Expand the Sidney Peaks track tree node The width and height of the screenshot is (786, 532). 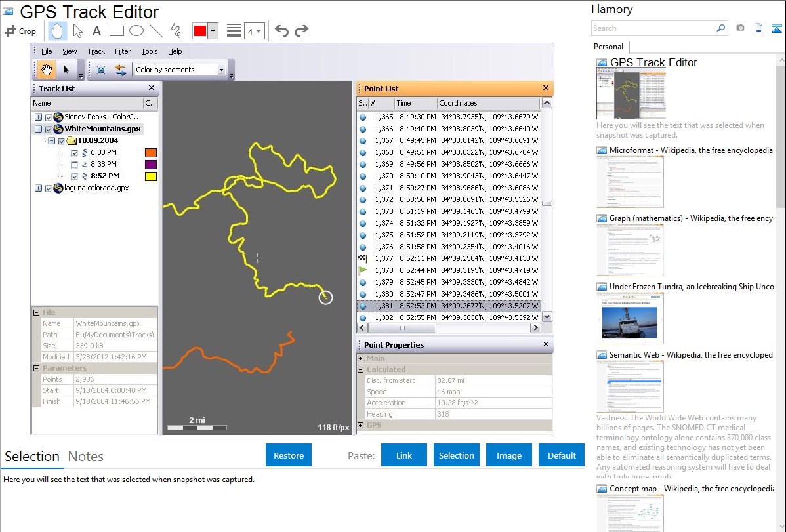pos(38,117)
